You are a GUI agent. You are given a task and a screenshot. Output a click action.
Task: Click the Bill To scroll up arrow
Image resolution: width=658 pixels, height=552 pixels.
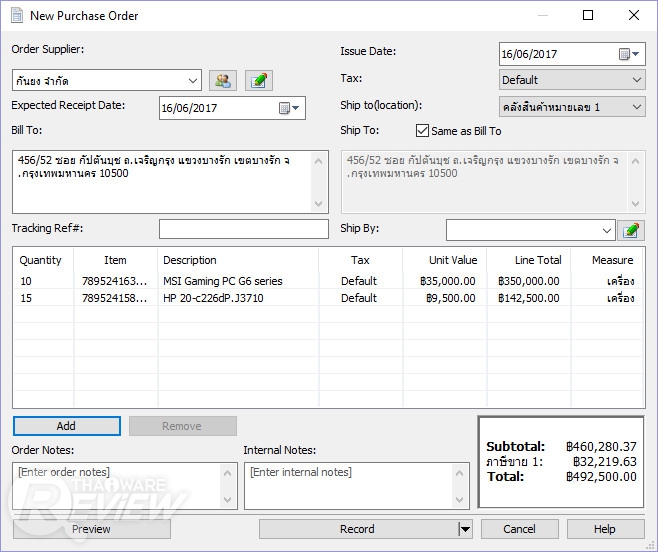click(319, 161)
